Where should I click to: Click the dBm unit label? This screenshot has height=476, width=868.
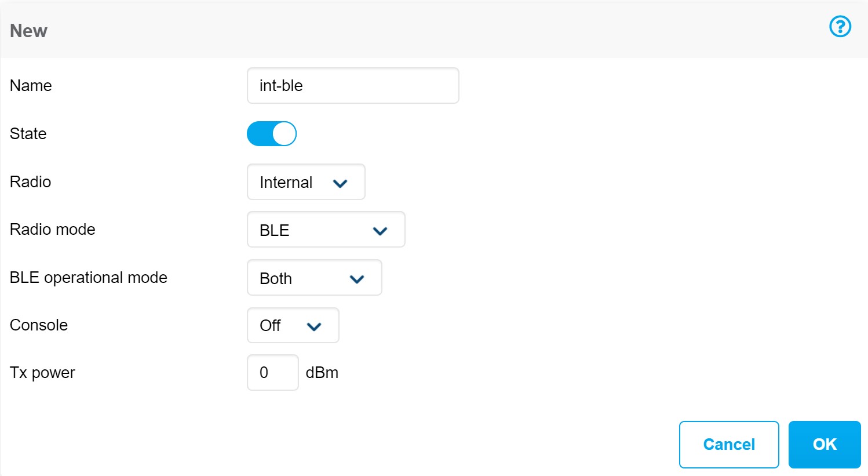(x=322, y=373)
